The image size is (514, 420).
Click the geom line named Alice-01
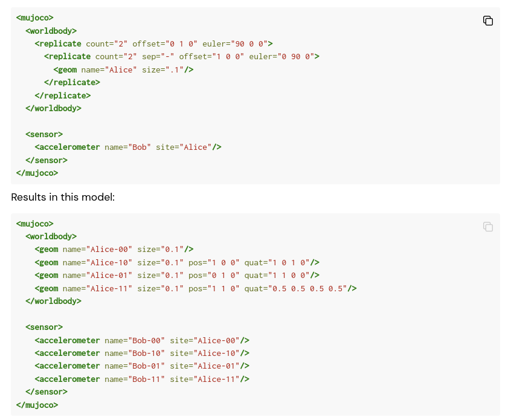pos(176,275)
